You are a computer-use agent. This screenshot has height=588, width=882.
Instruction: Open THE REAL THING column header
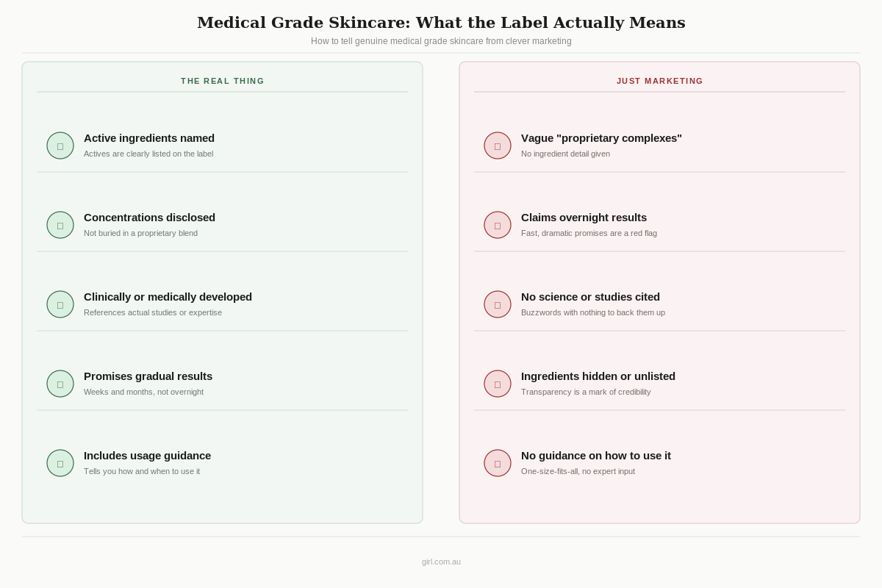click(223, 81)
